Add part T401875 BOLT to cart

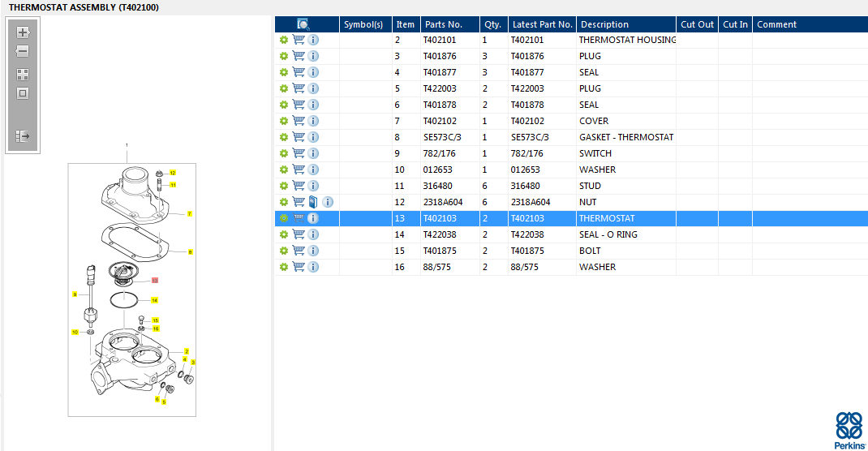click(299, 251)
